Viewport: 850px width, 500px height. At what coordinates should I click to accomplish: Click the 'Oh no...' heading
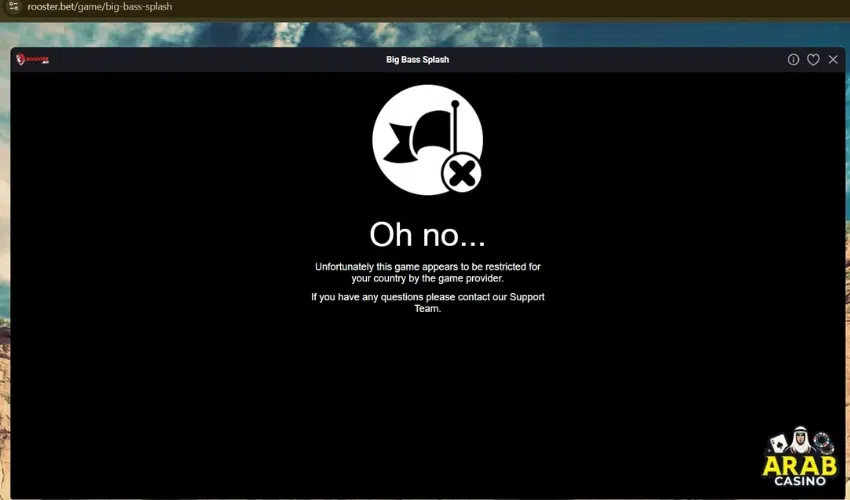coord(427,234)
